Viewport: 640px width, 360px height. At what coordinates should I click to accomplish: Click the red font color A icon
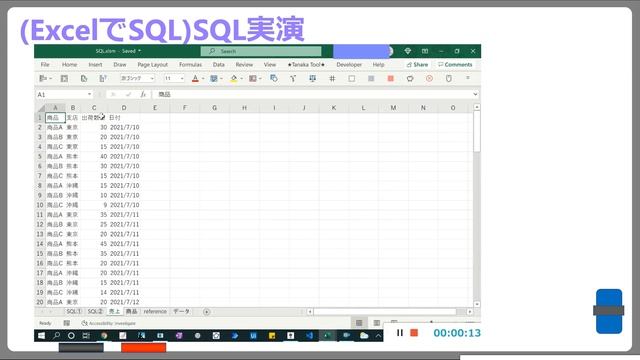click(x=195, y=78)
